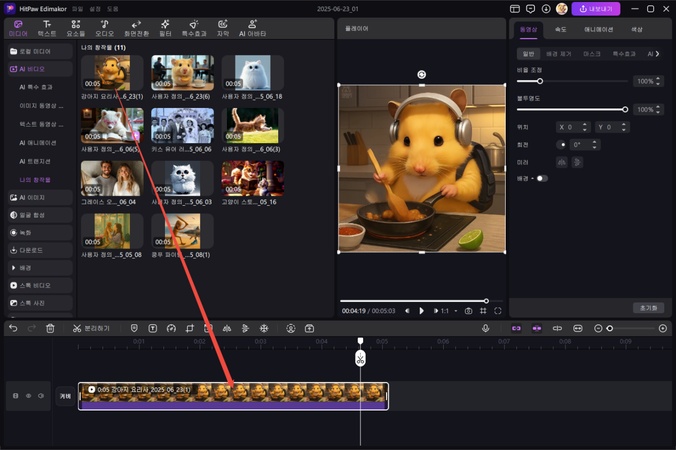Open the 1:1 aspect ratio dropdown
The width and height of the screenshot is (676, 450).
448,311
